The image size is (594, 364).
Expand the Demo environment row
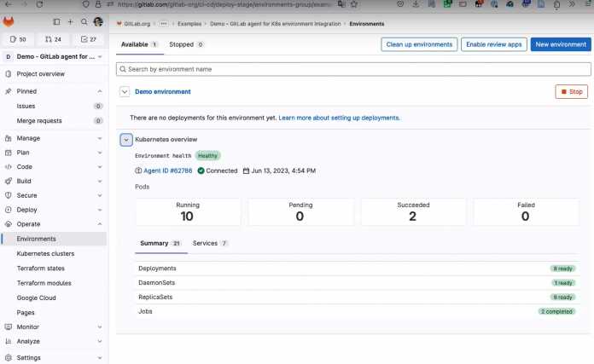coord(125,91)
